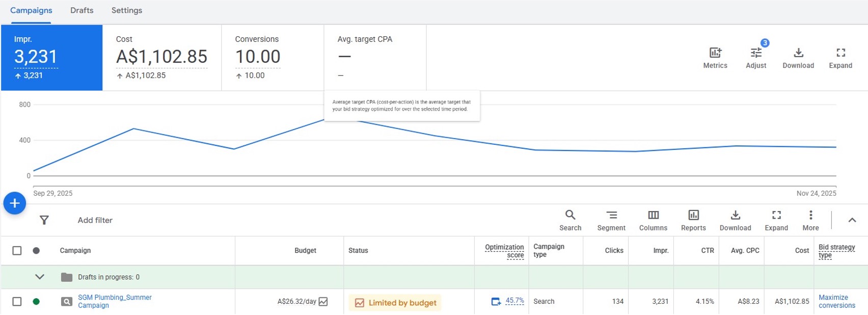Switch to the Drafts tab

click(x=82, y=11)
